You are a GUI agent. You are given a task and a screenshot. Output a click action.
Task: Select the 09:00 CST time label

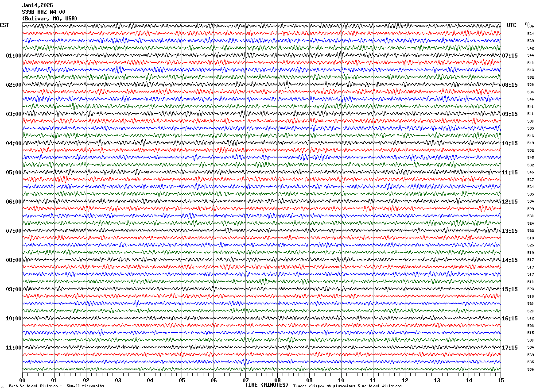pyautogui.click(x=14, y=289)
